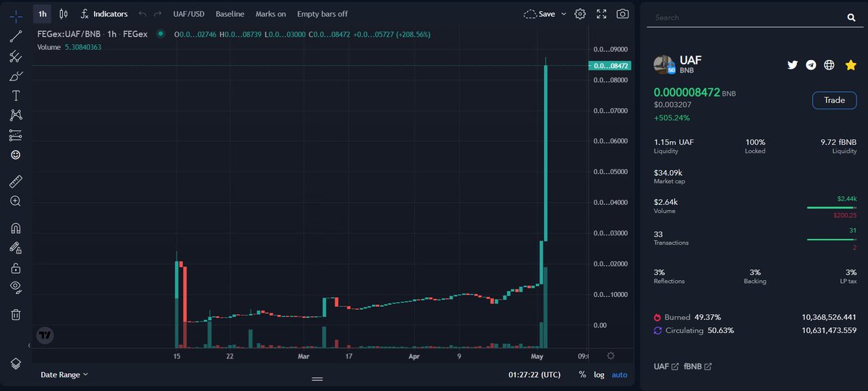The image size is (868, 391).
Task: Hide all drawings with eye icon
Action: click(x=15, y=287)
